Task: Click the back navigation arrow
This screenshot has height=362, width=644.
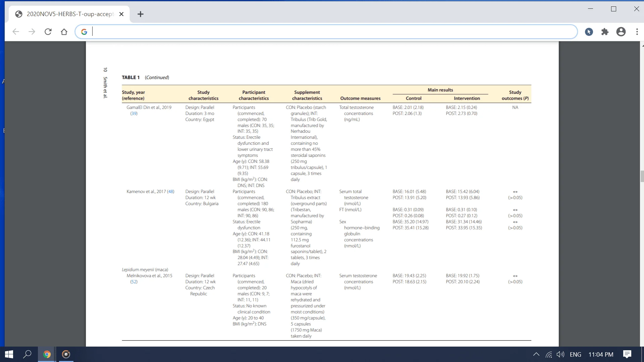Action: click(x=16, y=32)
